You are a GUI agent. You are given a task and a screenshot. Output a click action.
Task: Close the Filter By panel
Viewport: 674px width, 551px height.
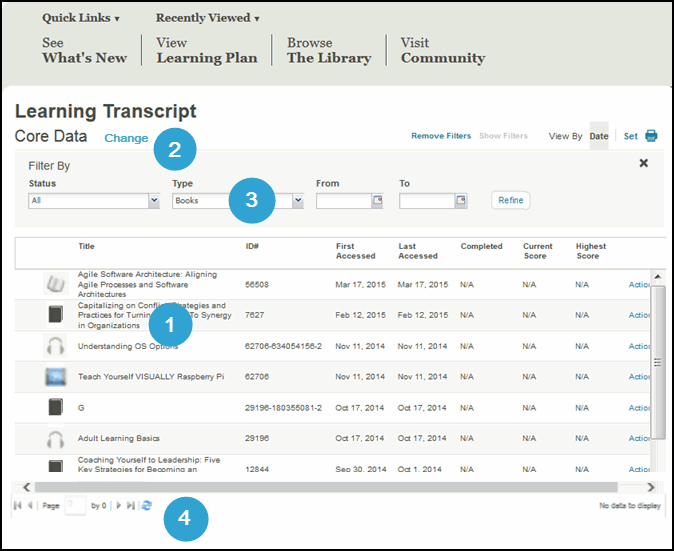pyautogui.click(x=643, y=163)
